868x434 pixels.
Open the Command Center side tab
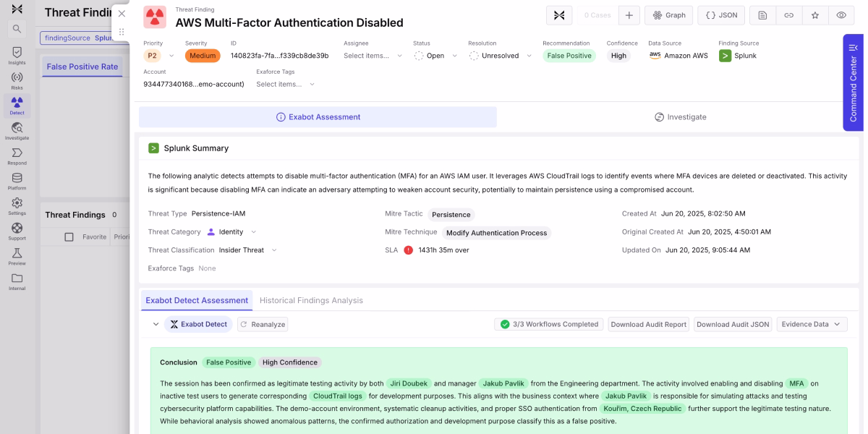coord(853,82)
